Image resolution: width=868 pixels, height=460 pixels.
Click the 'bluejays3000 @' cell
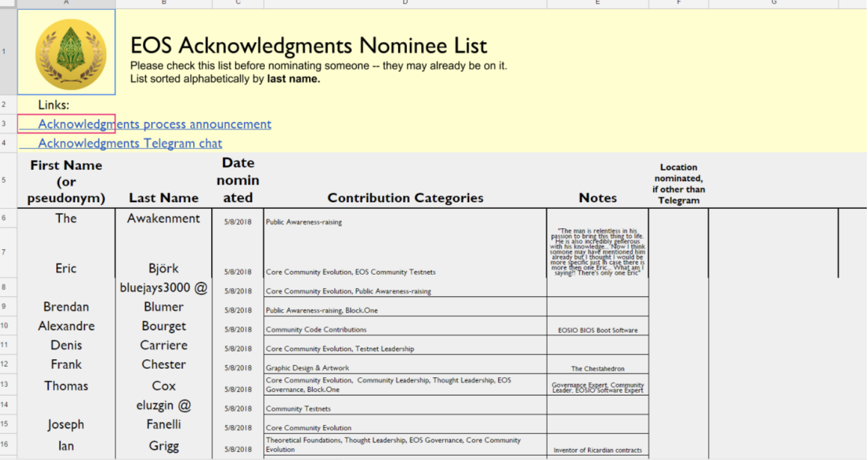coord(164,288)
